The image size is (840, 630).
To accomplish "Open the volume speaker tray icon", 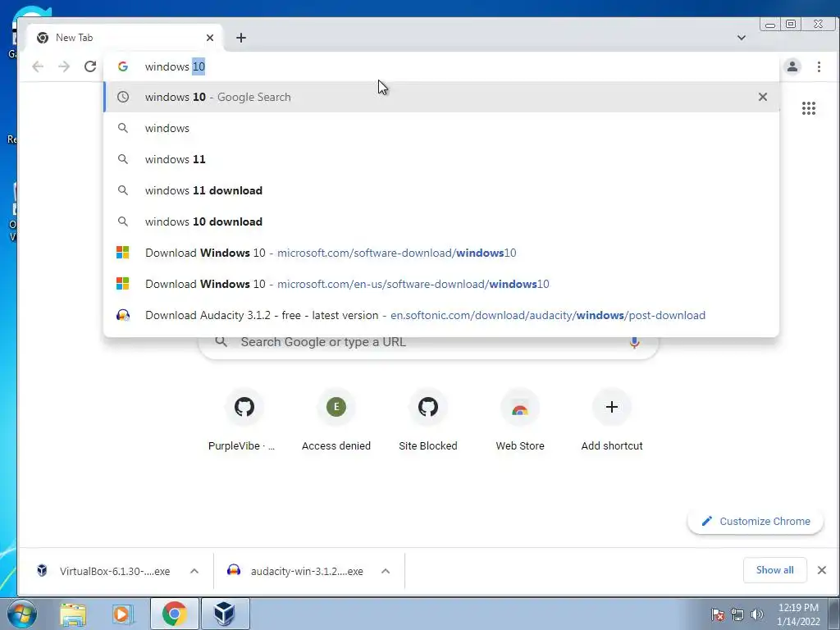I will coord(757,614).
